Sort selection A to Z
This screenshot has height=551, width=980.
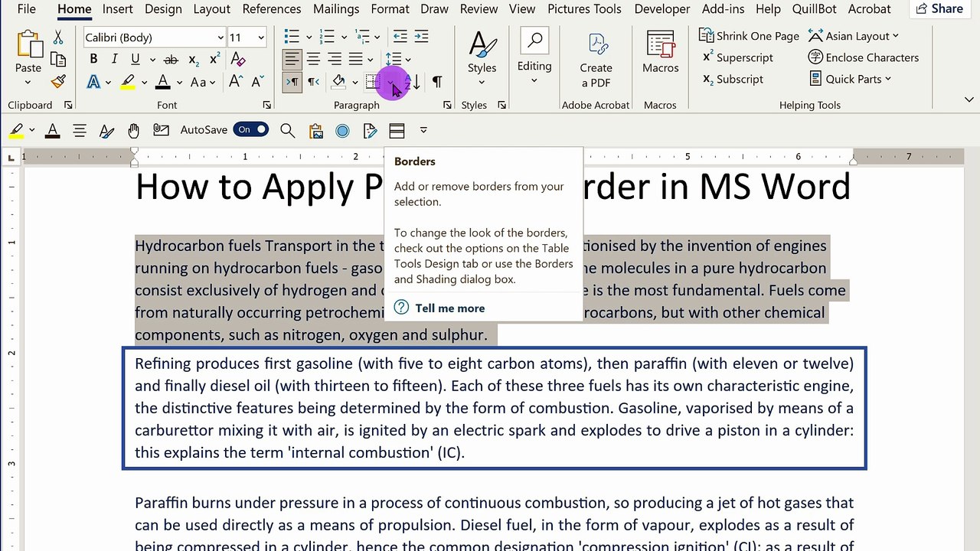click(411, 82)
